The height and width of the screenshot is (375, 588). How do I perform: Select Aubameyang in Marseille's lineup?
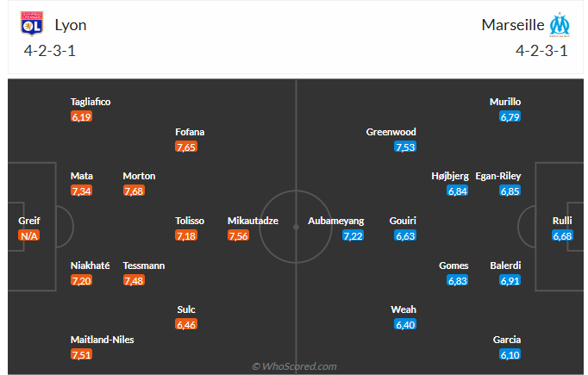coord(336,221)
